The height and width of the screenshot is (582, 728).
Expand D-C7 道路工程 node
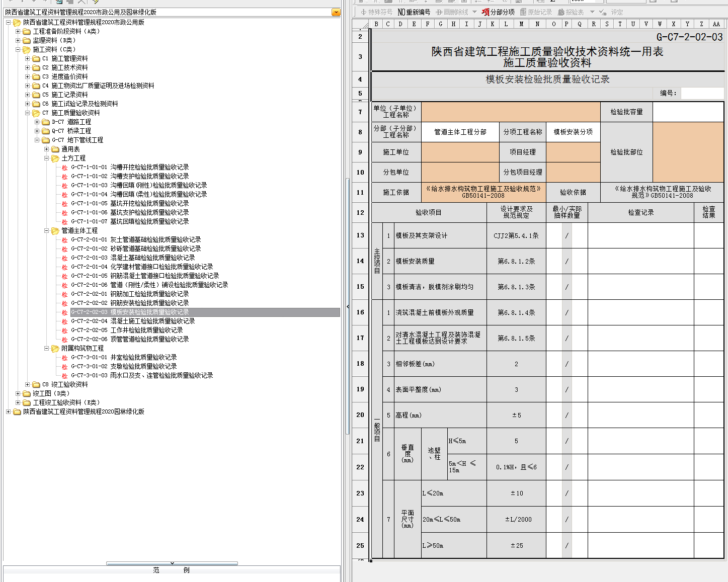(37, 122)
